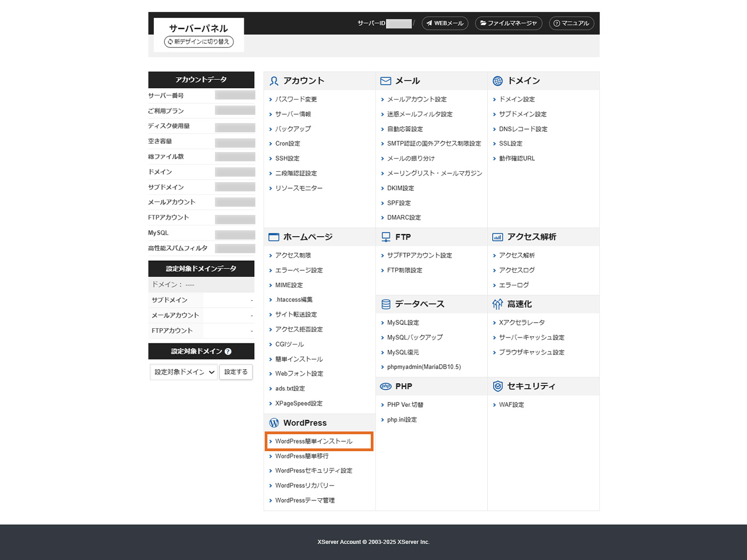The height and width of the screenshot is (560, 747).
Task: Open Xアクセラレータ
Action: [522, 323]
